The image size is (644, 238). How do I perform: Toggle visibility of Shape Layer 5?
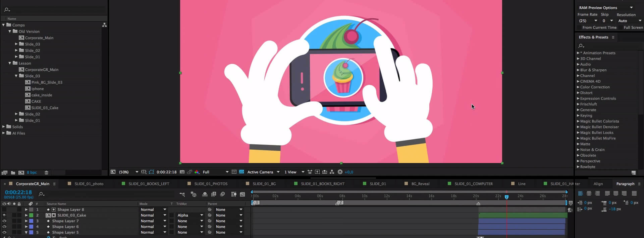[4, 232]
